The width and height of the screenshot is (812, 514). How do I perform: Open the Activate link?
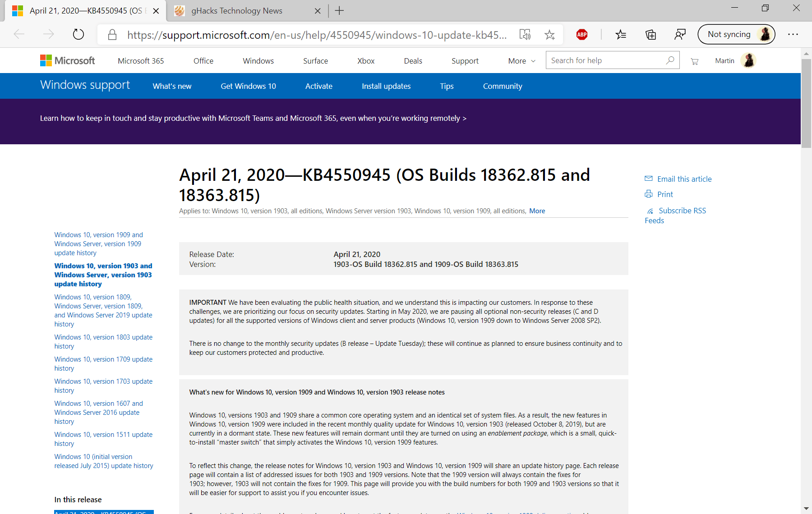(x=318, y=86)
